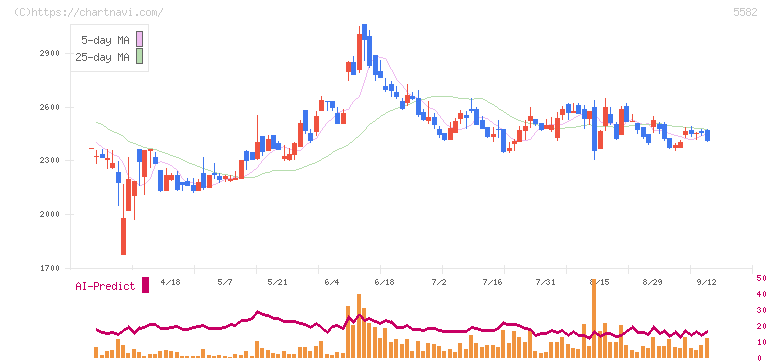This screenshot has width=772, height=361.
Task: Open the chartnavi.com URL watermark
Action: click(x=88, y=12)
